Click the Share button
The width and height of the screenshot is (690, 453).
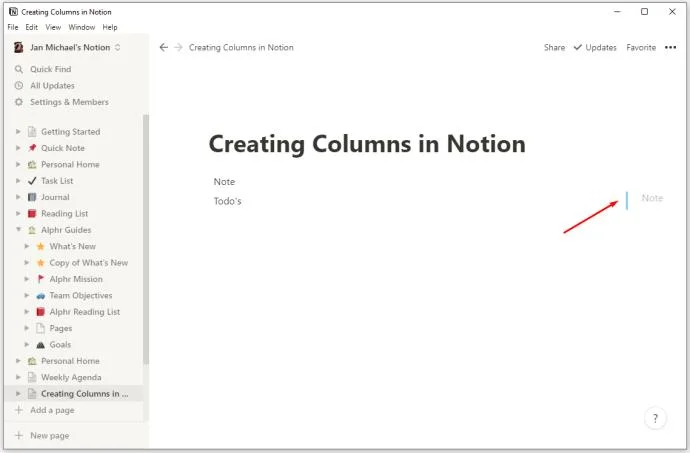(554, 47)
